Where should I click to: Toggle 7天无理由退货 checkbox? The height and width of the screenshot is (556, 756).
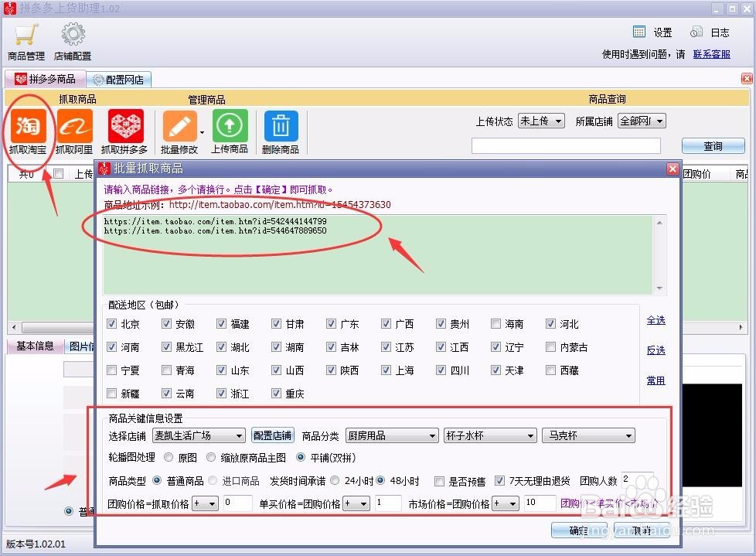coord(499,481)
